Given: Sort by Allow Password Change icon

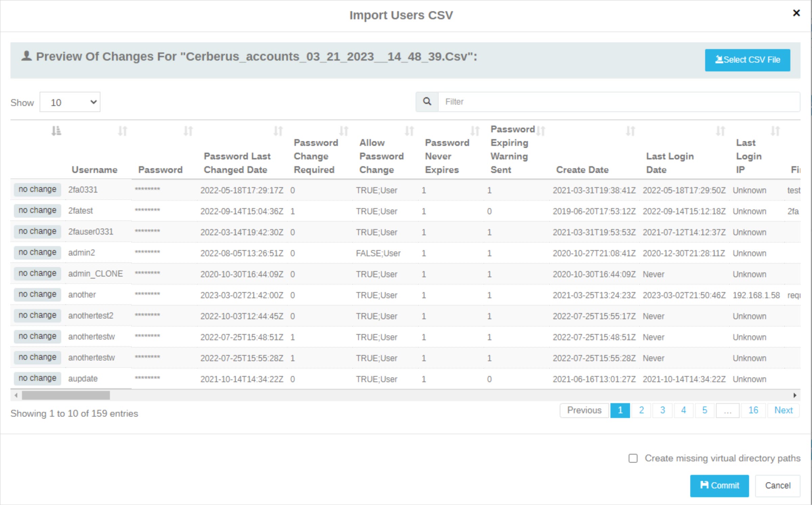Looking at the screenshot, I should coord(409,131).
